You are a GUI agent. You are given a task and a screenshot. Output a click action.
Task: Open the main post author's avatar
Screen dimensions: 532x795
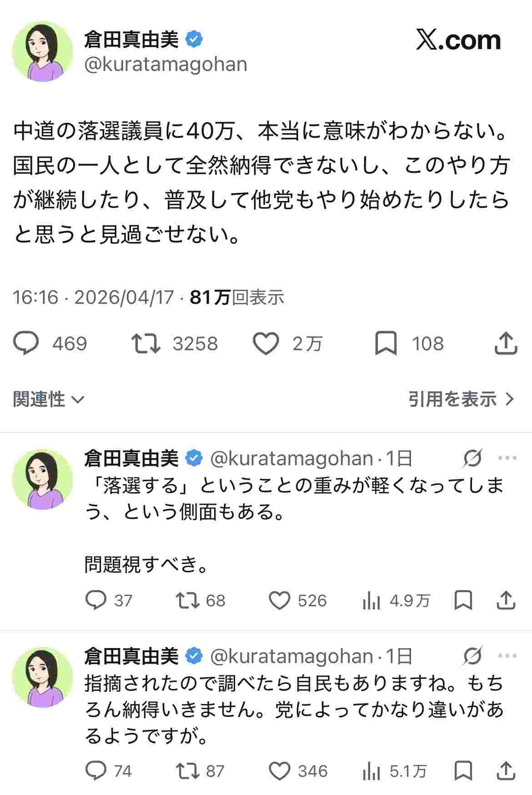(x=42, y=51)
